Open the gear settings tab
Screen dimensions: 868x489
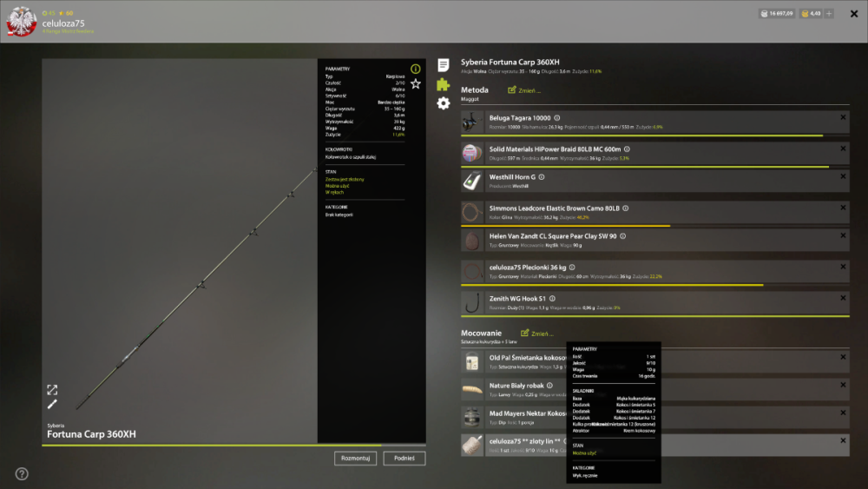point(444,103)
